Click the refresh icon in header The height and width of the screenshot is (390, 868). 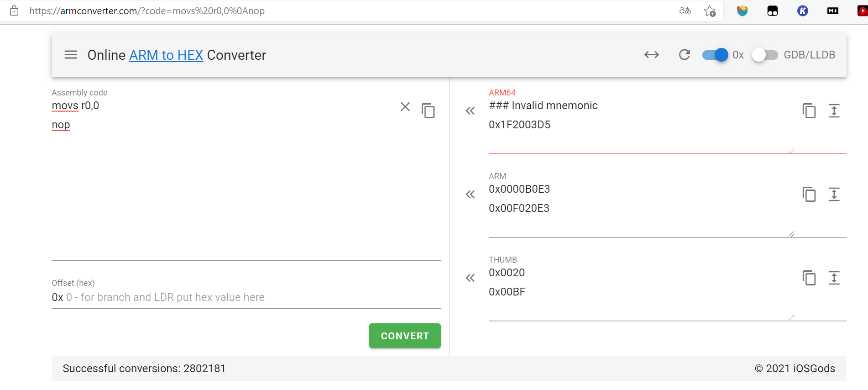[684, 55]
